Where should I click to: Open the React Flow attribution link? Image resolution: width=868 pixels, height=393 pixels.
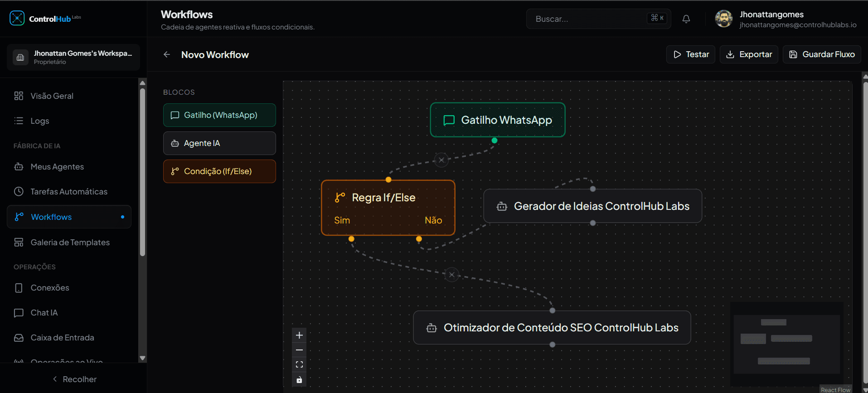pos(835,390)
